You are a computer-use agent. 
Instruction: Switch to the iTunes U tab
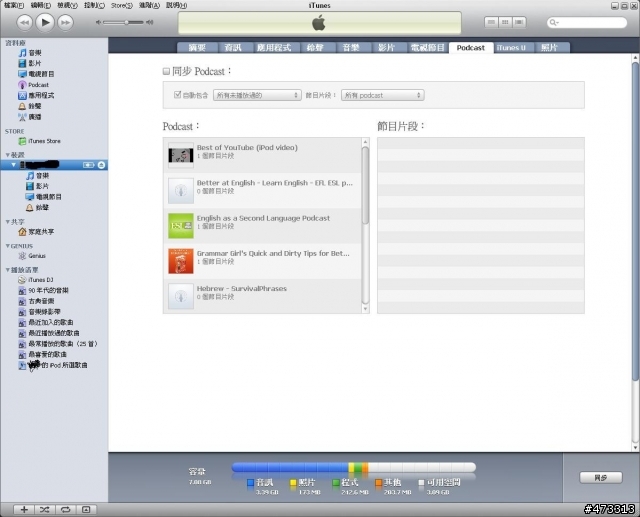tap(511, 48)
